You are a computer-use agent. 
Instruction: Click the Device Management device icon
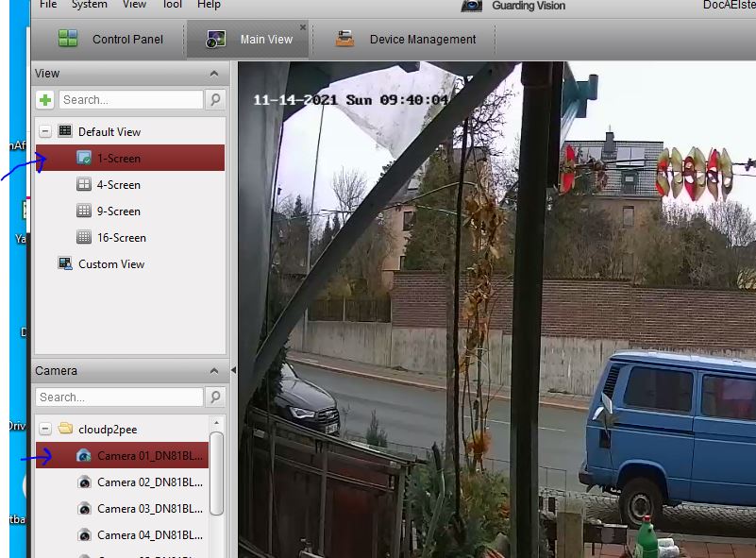(344, 38)
